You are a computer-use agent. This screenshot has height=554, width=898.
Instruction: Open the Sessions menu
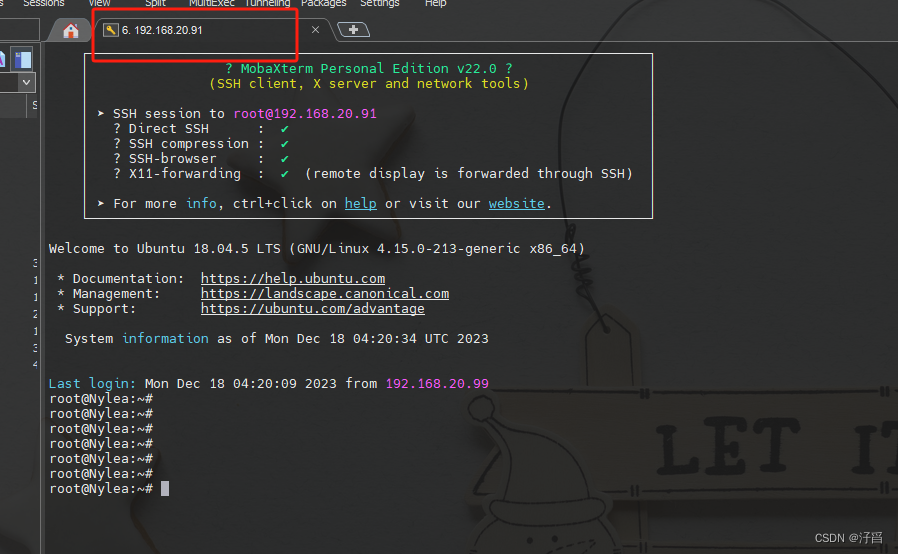point(44,3)
